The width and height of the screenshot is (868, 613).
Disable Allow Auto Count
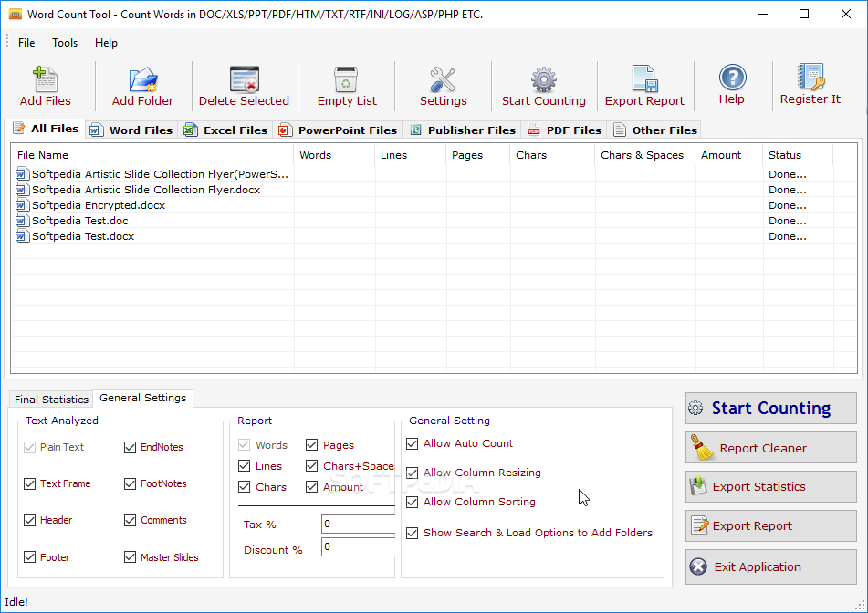click(x=412, y=443)
